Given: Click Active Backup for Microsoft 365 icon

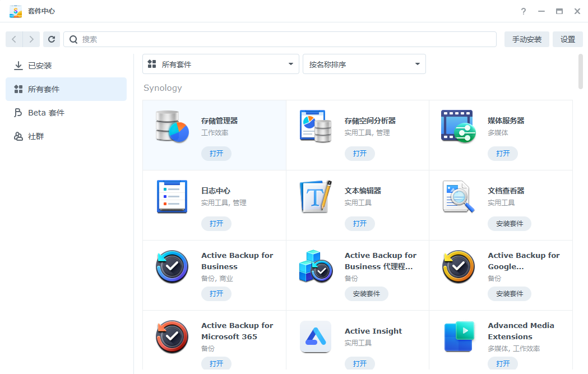Looking at the screenshot, I should click(172, 337).
